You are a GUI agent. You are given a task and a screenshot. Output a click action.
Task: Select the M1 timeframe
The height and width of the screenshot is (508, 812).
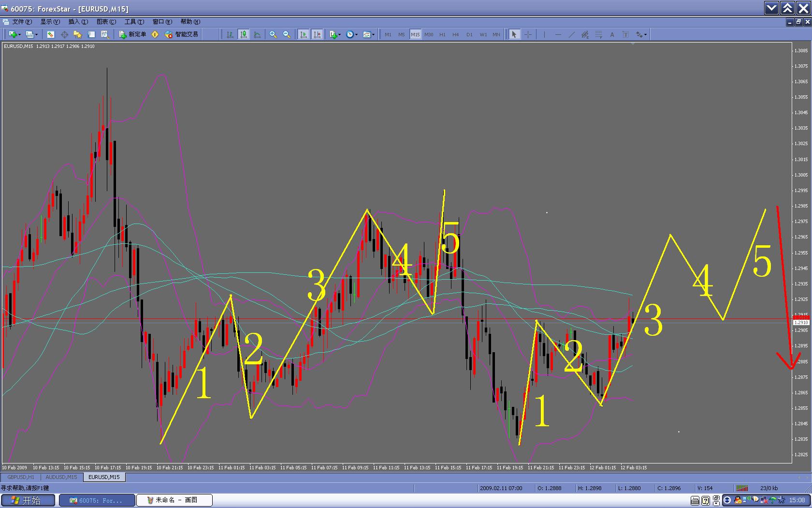pyautogui.click(x=388, y=34)
